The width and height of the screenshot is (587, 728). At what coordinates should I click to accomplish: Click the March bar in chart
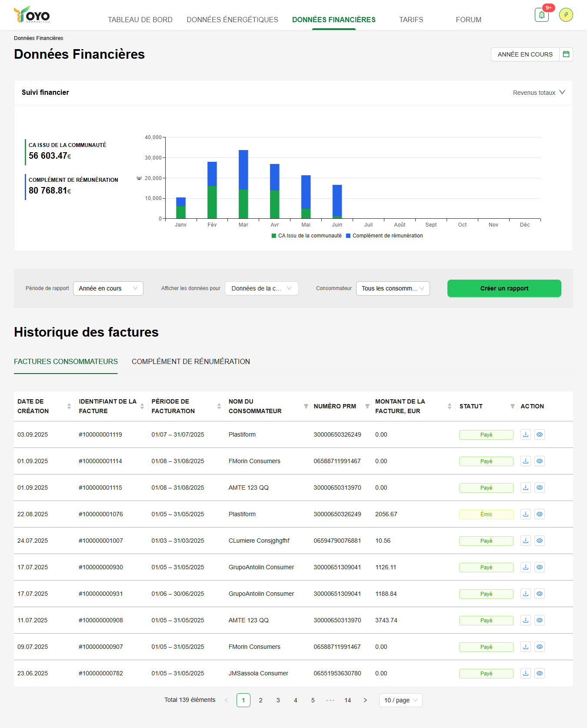point(243,184)
